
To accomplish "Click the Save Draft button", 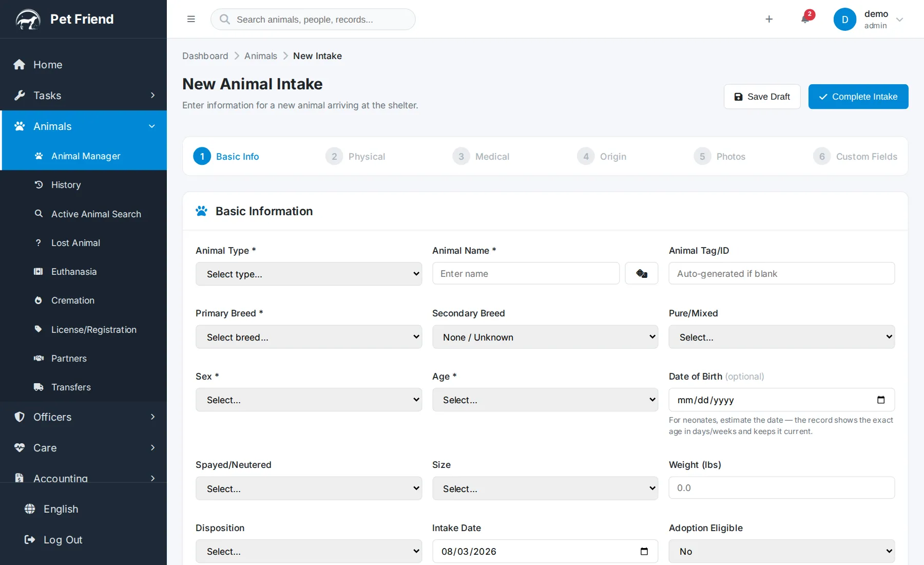I will pyautogui.click(x=762, y=97).
